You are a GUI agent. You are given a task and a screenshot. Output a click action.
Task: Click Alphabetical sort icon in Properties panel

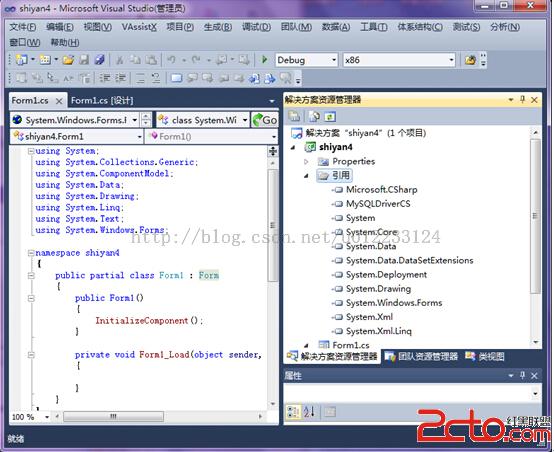point(309,411)
